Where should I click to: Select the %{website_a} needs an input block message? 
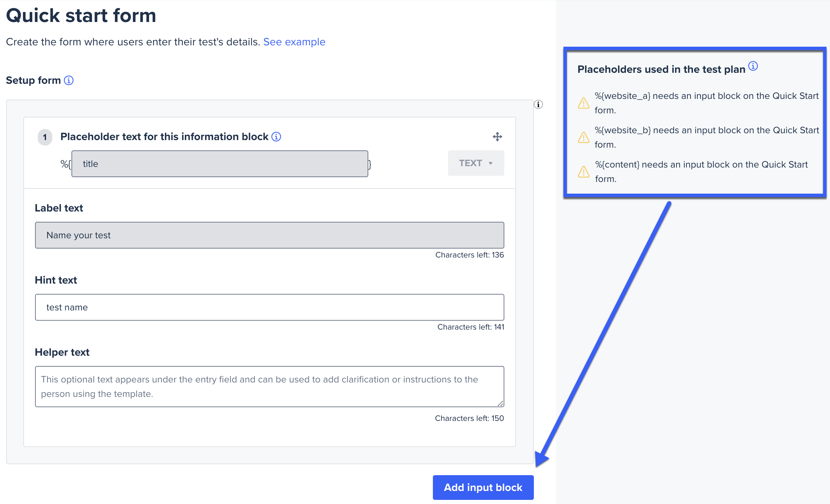point(707,103)
